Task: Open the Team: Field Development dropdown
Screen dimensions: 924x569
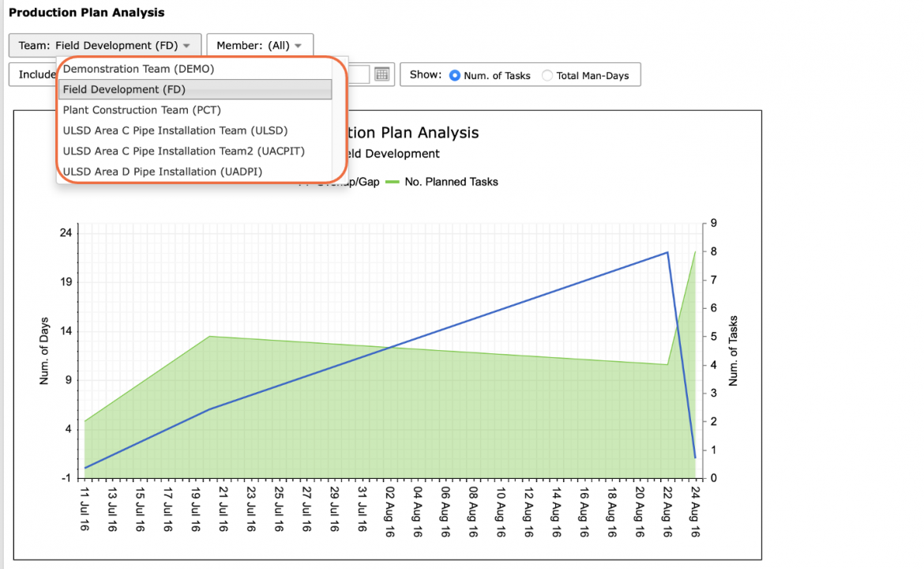Action: (105, 45)
